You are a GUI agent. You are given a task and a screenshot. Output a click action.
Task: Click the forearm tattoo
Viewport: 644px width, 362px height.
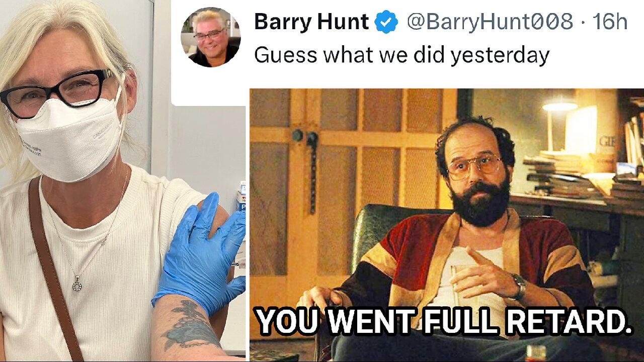(x=189, y=324)
